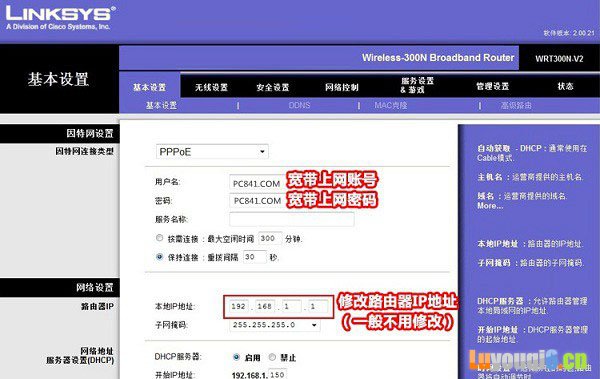The height and width of the screenshot is (379, 600).
Task: Switch to the 无线设置 tab
Action: point(211,87)
